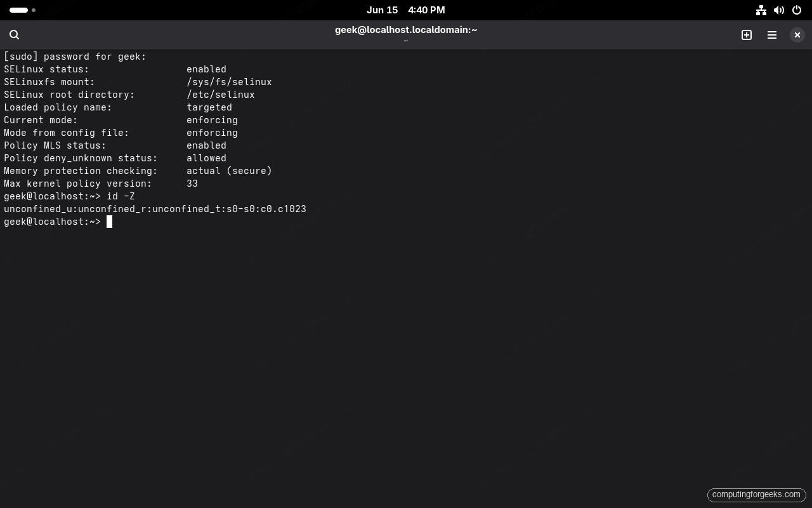Click the 'Policy MLS status:' label
Image resolution: width=812 pixels, height=508 pixels.
[55, 145]
